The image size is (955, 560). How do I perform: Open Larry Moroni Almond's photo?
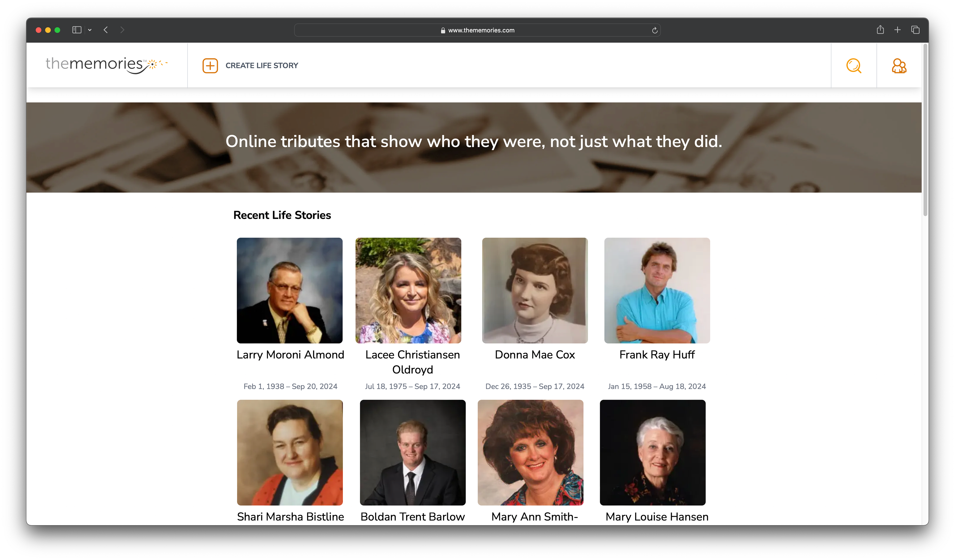(x=289, y=290)
